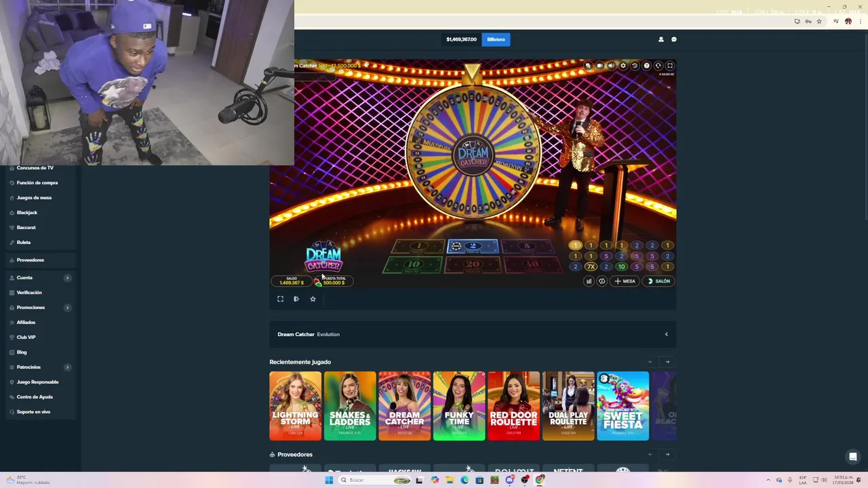Open the Funky Time game thumbnail

pos(459,406)
